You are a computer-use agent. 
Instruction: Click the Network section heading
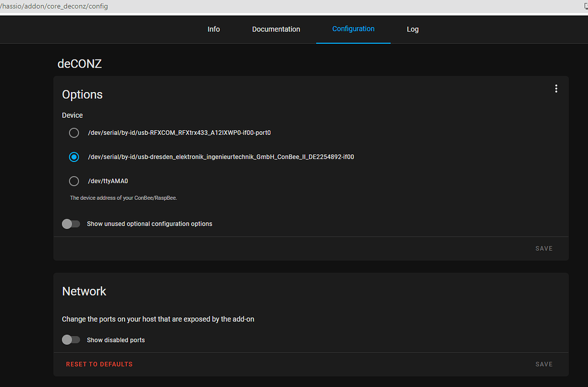pyautogui.click(x=84, y=291)
